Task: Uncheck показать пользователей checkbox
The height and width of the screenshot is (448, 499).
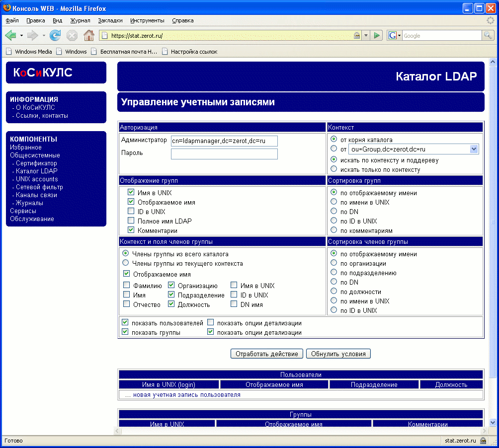Action: tap(125, 322)
